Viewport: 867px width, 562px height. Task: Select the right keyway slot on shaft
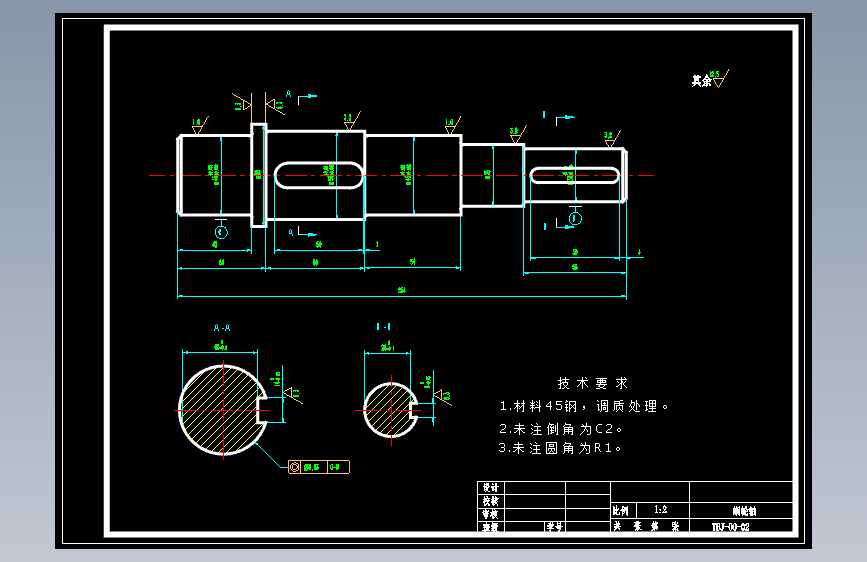[x=574, y=175]
